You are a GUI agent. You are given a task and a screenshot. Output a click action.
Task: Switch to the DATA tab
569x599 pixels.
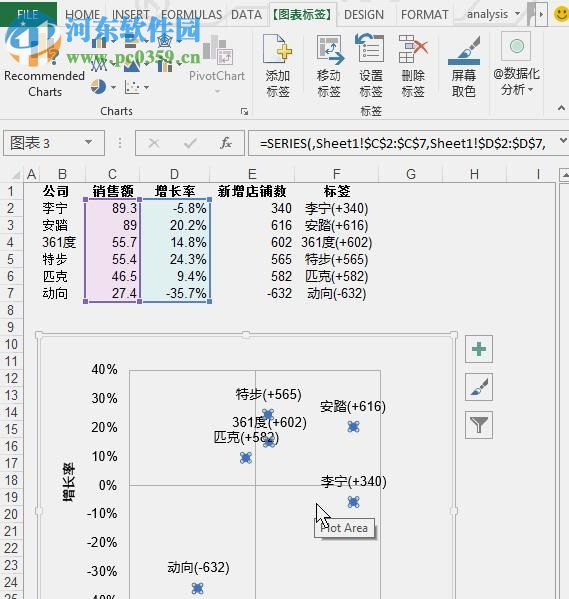pyautogui.click(x=246, y=15)
